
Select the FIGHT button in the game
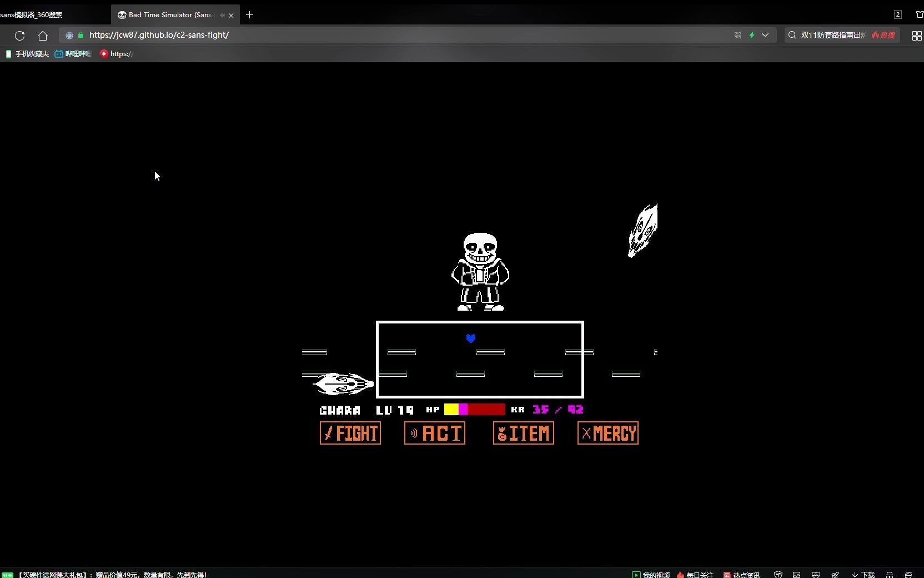click(x=350, y=433)
